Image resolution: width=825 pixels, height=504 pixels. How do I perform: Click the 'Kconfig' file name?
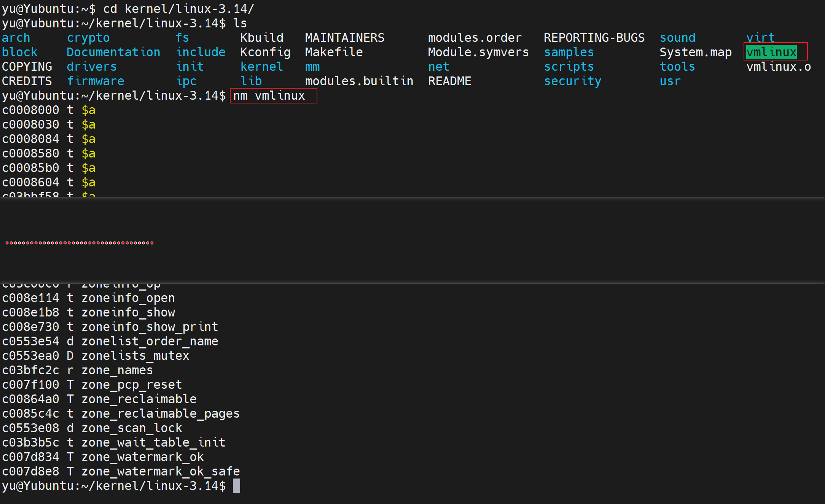(x=265, y=52)
